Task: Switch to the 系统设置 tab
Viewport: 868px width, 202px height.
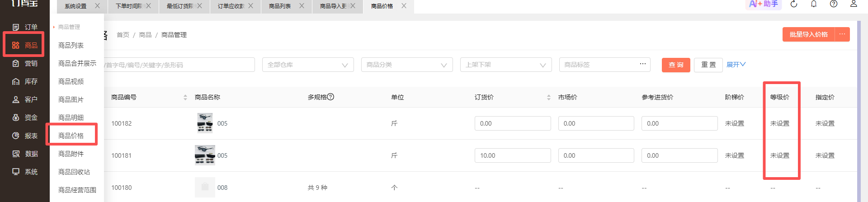Action: coord(75,6)
